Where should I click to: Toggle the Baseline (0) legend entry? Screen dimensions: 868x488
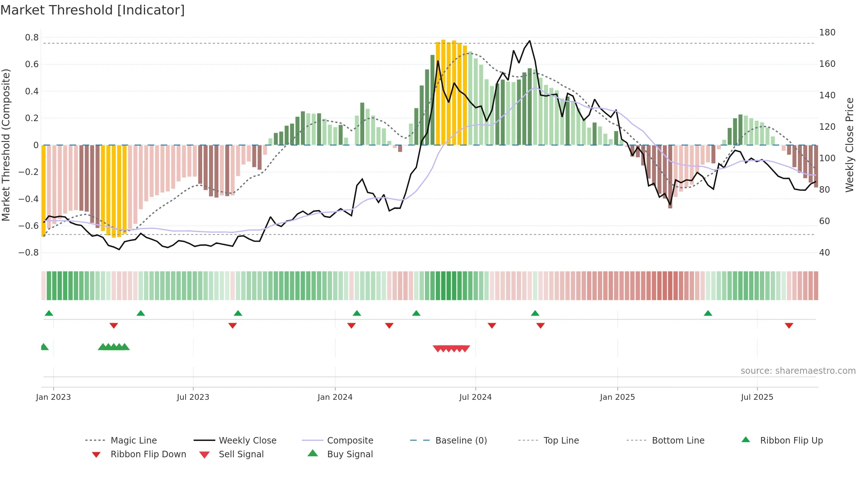pos(448,440)
